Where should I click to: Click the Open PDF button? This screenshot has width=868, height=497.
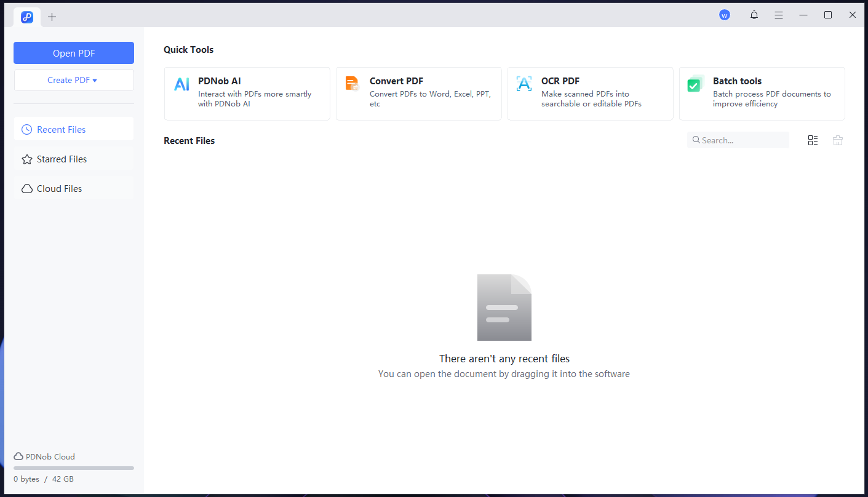click(x=74, y=53)
